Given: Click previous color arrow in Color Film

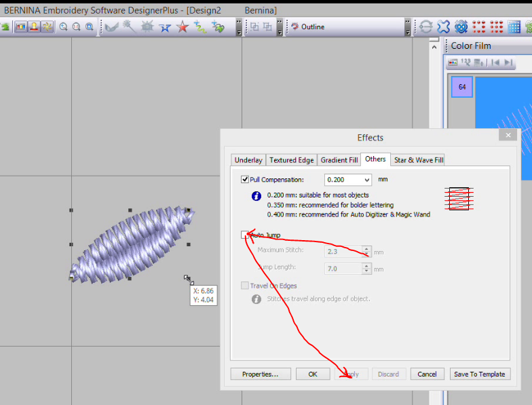Looking at the screenshot, I should [x=494, y=62].
